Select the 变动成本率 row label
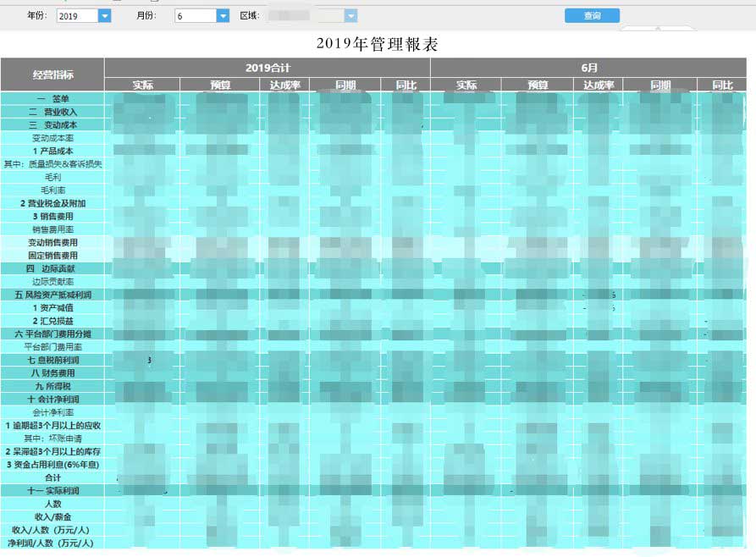Viewport: 756px width, 557px height. [52, 138]
